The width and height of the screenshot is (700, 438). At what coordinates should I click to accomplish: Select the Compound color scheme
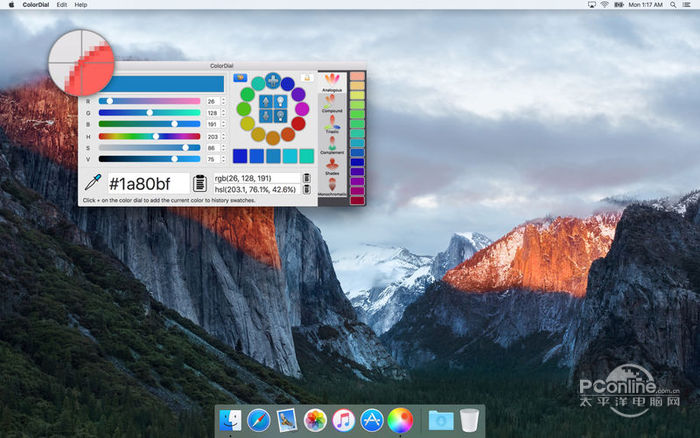click(332, 104)
